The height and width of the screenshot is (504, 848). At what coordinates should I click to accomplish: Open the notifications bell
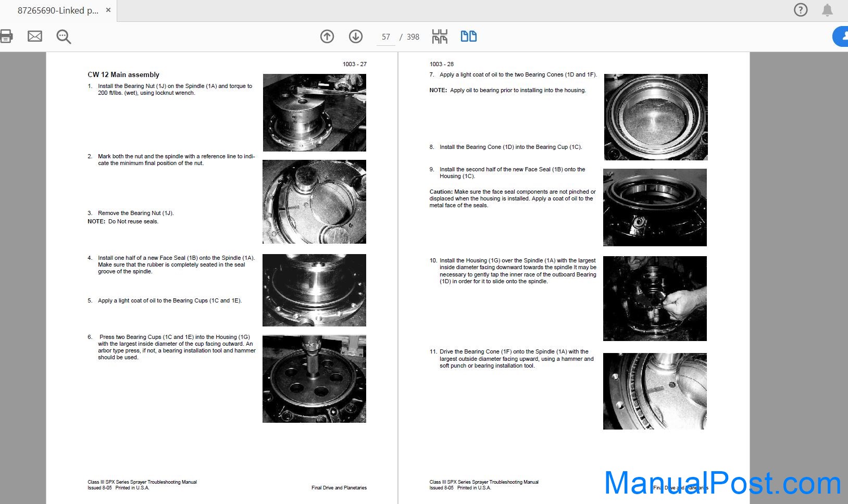[827, 10]
